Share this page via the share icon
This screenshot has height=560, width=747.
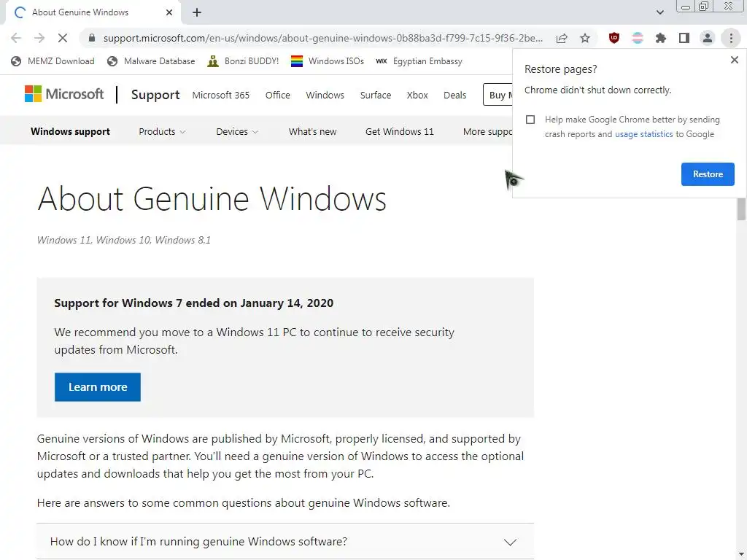tap(562, 38)
